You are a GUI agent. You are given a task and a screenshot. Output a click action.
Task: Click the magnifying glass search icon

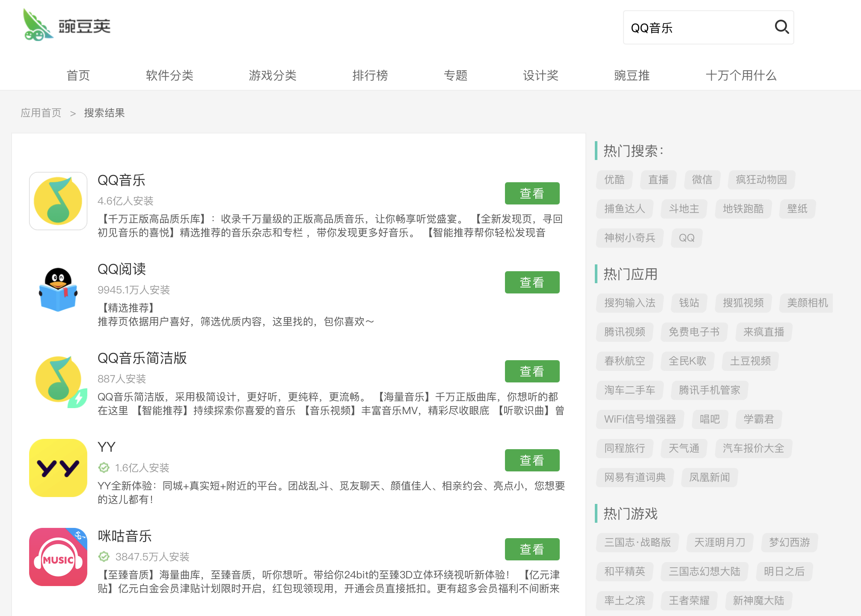781,27
